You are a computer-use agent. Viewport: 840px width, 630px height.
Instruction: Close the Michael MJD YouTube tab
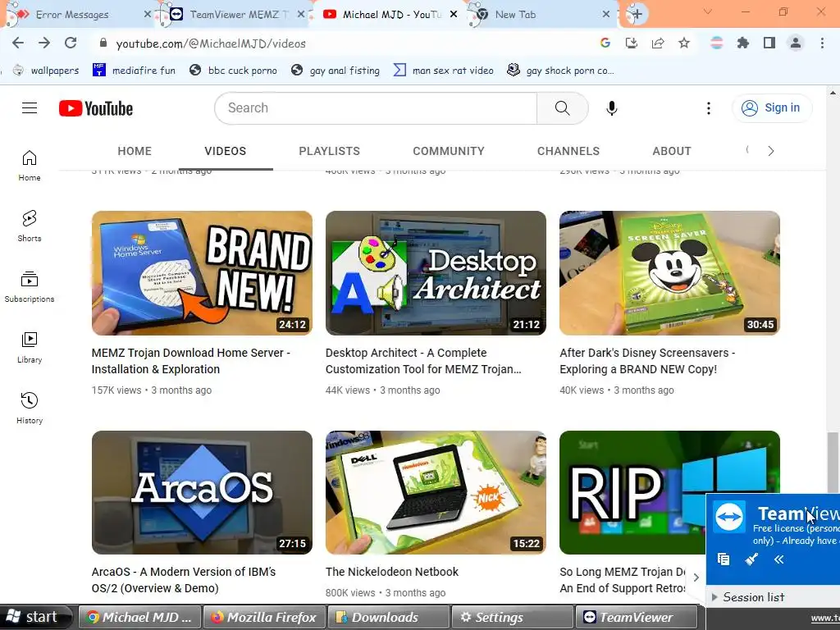coord(454,15)
